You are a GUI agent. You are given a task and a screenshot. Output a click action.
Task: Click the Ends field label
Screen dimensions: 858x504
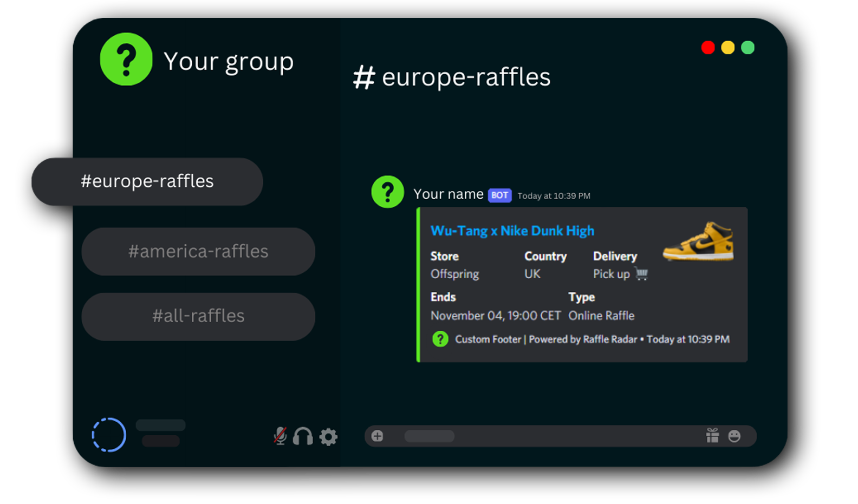coord(443,297)
